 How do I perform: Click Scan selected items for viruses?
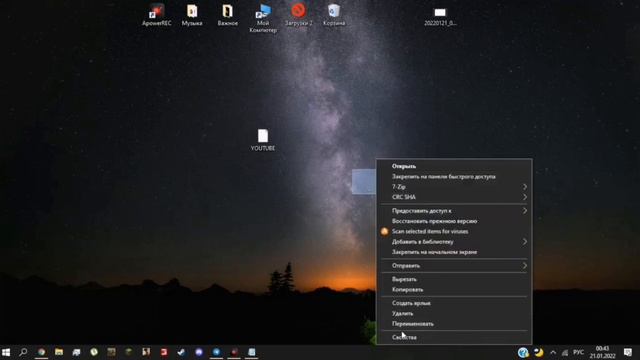(454, 231)
